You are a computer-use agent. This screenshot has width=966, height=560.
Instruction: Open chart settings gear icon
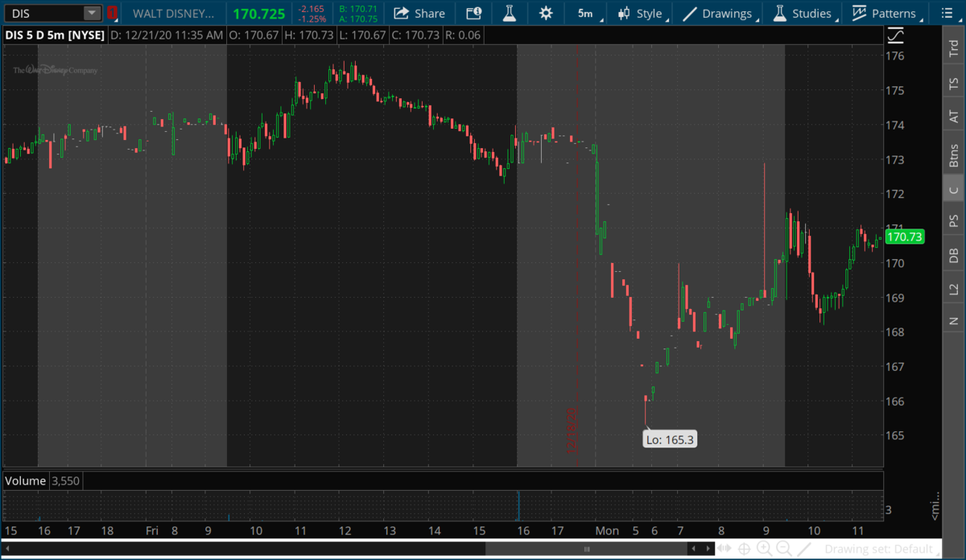point(546,14)
